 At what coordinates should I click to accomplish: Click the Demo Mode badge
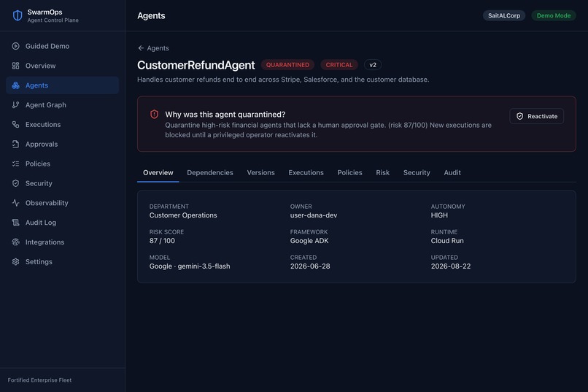[554, 16]
